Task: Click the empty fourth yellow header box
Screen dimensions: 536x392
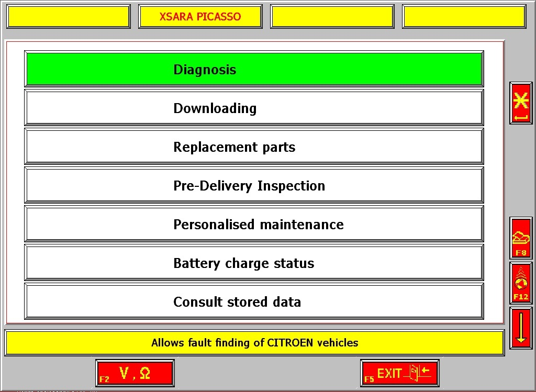Action: tap(464, 17)
